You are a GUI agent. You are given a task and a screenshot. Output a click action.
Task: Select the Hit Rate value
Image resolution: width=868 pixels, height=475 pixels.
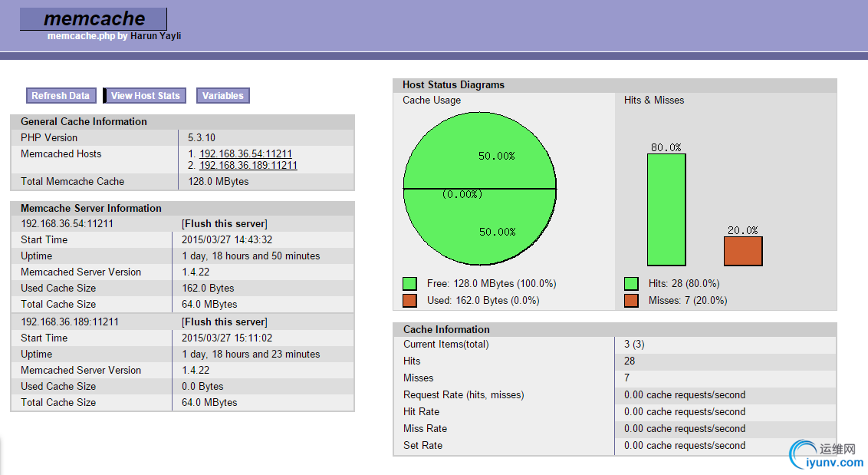click(x=685, y=412)
